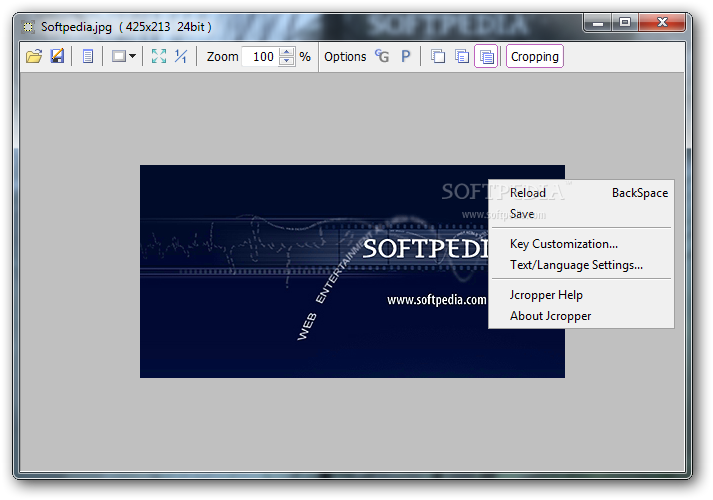713x500 pixels.
Task: Open the Options menu in the toolbar
Action: pos(345,57)
